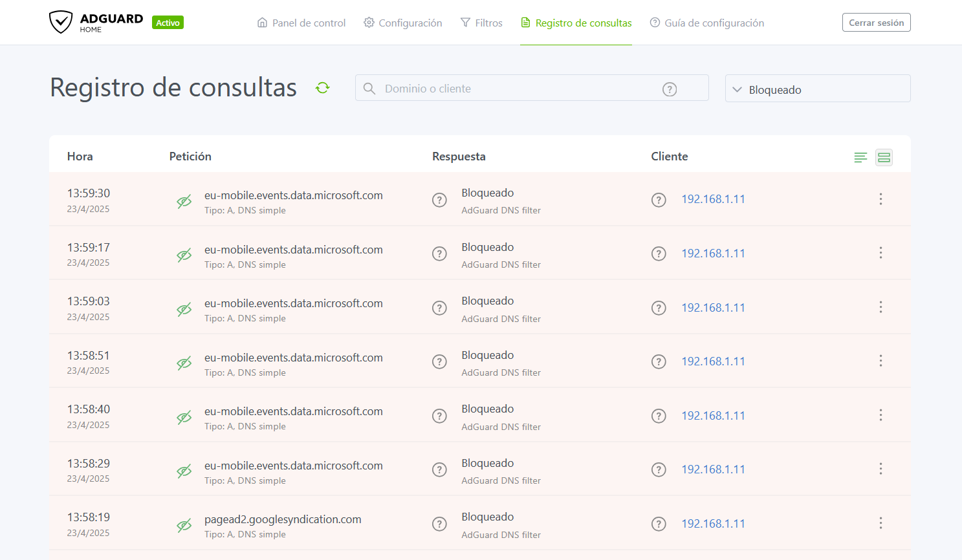Expand actions menu for 13:58:51 entry
The image size is (962, 560).
click(880, 361)
